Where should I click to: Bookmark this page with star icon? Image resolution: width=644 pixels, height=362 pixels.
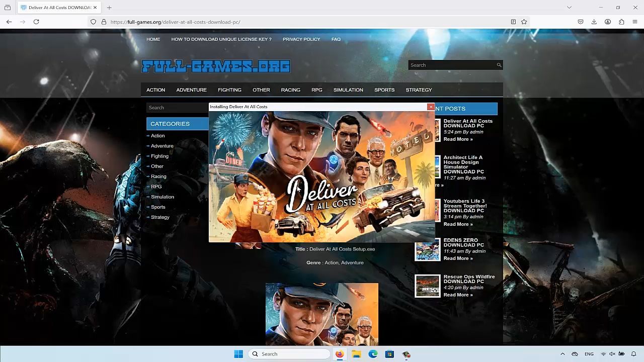tap(524, 22)
